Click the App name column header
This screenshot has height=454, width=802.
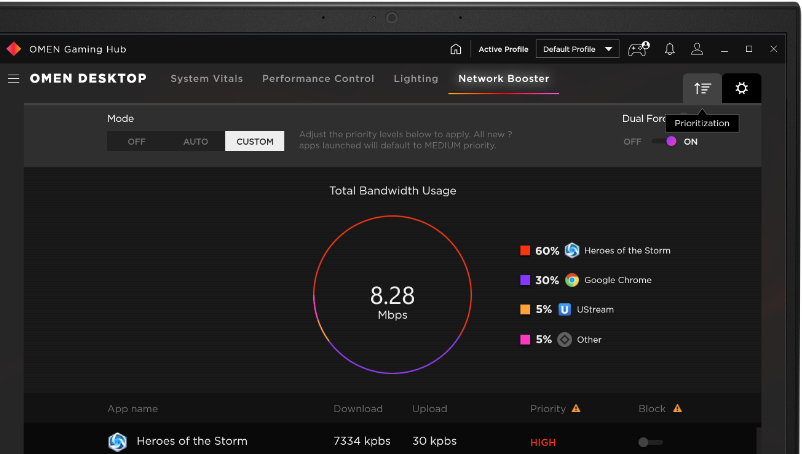click(x=132, y=408)
